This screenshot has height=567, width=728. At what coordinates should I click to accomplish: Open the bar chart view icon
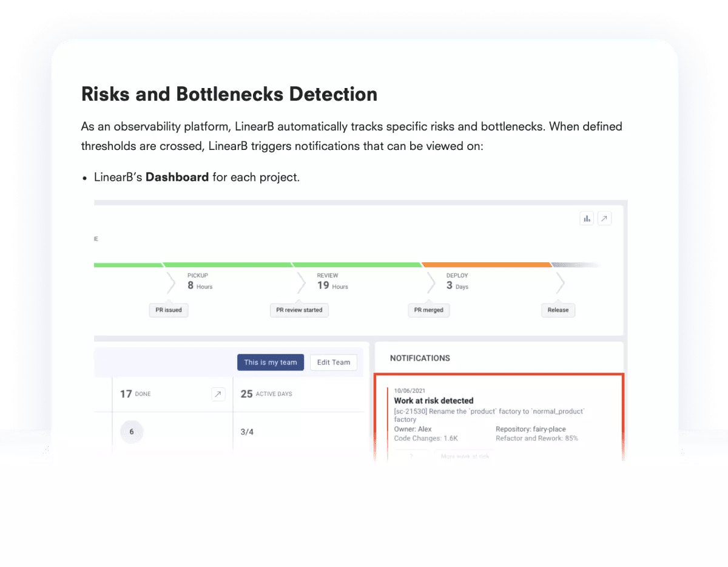pos(587,219)
